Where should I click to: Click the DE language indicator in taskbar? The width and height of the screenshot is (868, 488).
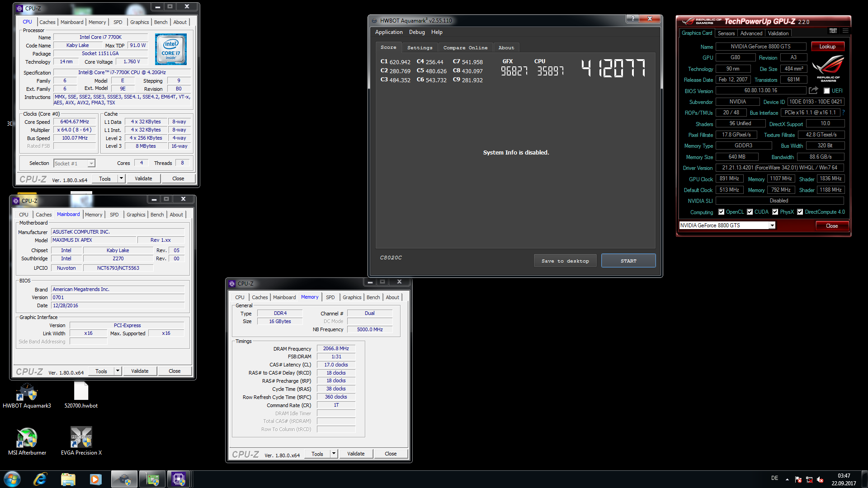(x=774, y=478)
